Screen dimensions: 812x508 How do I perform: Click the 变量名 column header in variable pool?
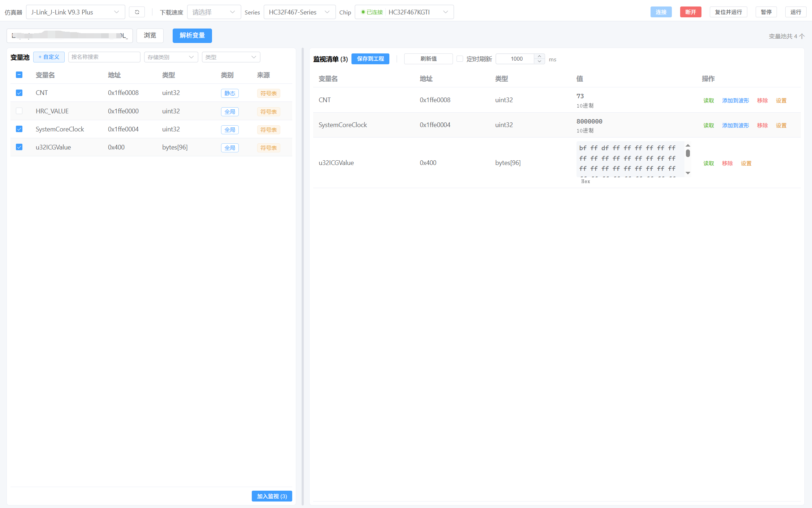(x=45, y=75)
